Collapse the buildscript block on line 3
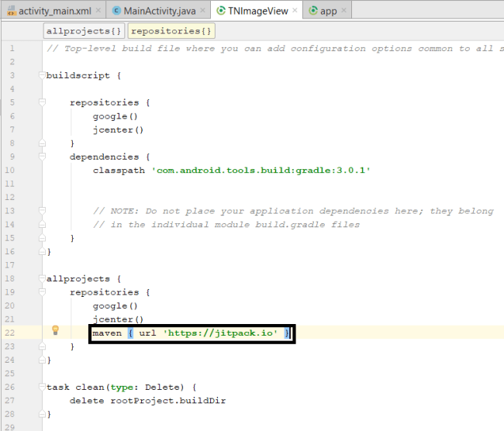This screenshot has width=504, height=431. (x=42, y=75)
